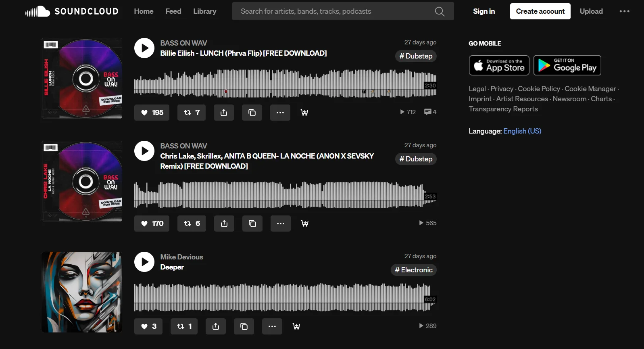The height and width of the screenshot is (349, 644).
Task: Go to Home tab
Action: click(144, 11)
